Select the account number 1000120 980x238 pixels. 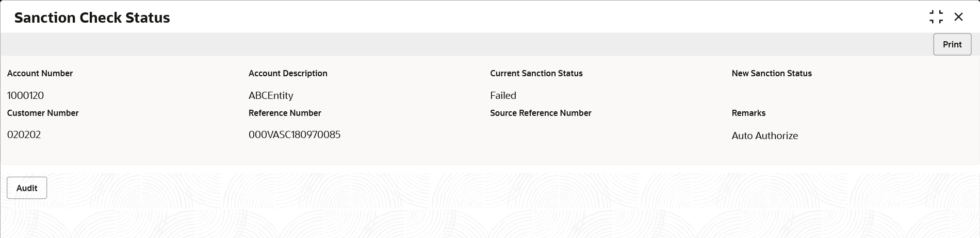[25, 95]
